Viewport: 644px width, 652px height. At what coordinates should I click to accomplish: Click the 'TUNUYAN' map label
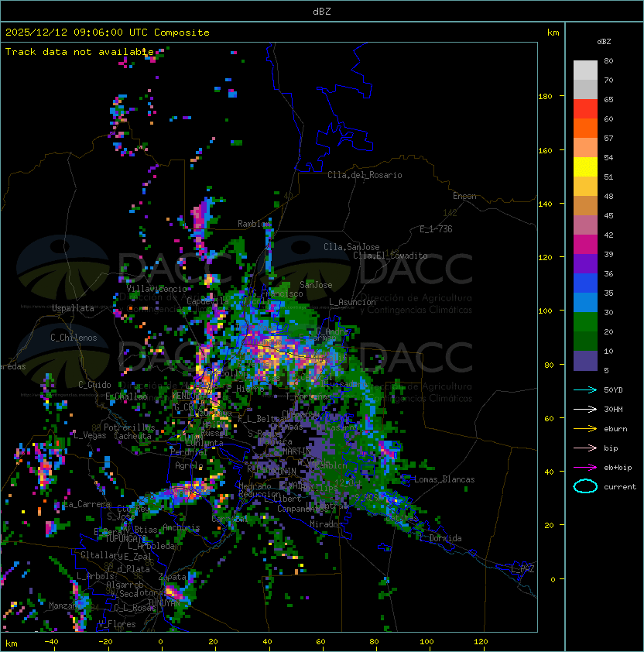164,602
